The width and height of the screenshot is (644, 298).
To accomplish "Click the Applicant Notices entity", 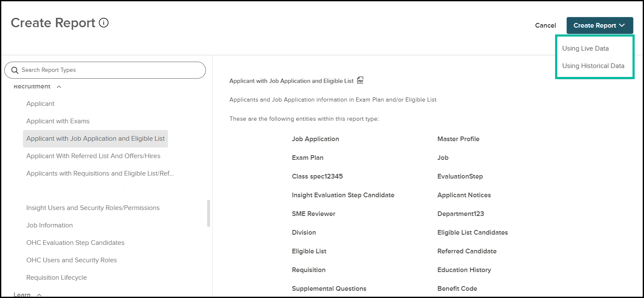I will [464, 195].
